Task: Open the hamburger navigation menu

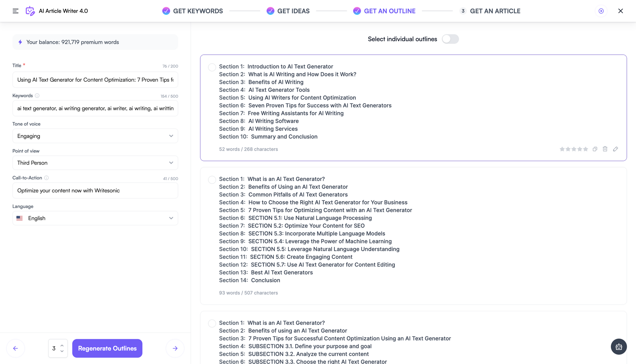Action: [x=15, y=11]
